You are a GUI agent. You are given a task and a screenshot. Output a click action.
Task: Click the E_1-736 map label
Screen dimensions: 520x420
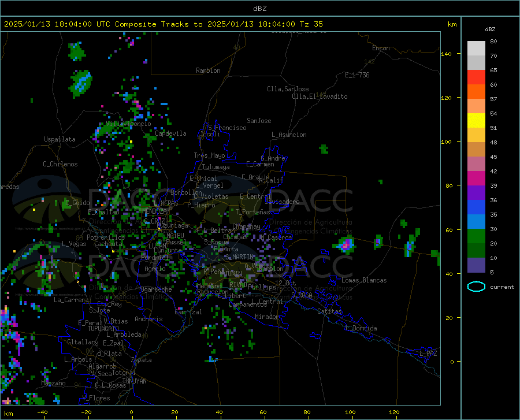357,75
